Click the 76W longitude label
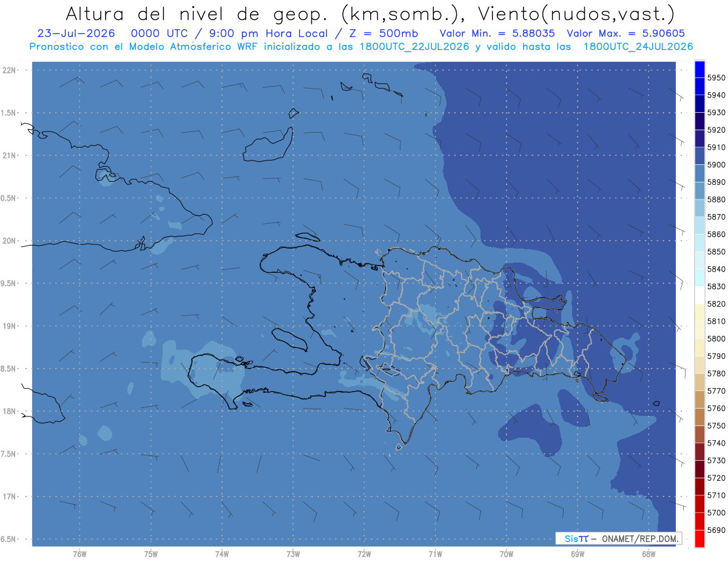728x562 pixels. click(x=79, y=554)
